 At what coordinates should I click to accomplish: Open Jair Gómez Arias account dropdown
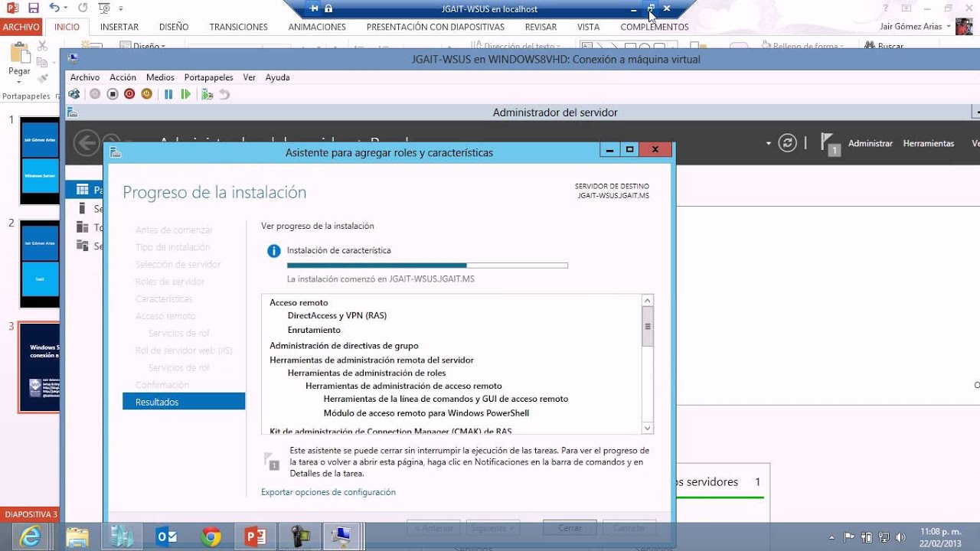[916, 26]
